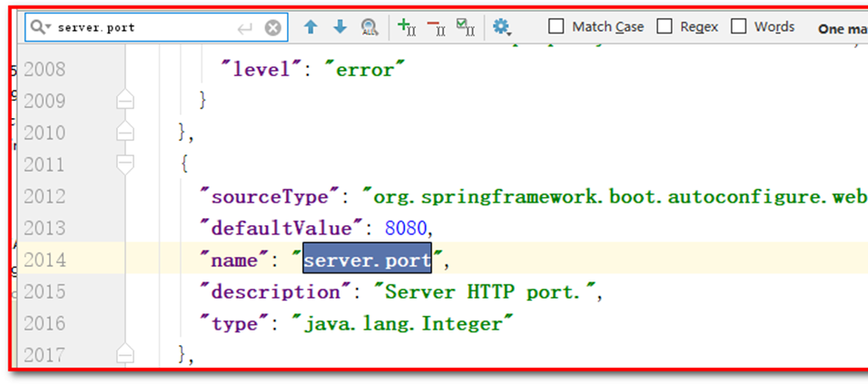Viewport: 868px width, 386px height.
Task: Toggle fold marker at line 2017
Action: 125,354
